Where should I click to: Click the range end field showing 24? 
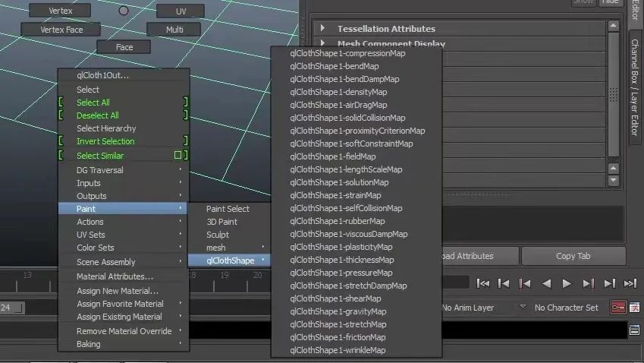coord(11,308)
